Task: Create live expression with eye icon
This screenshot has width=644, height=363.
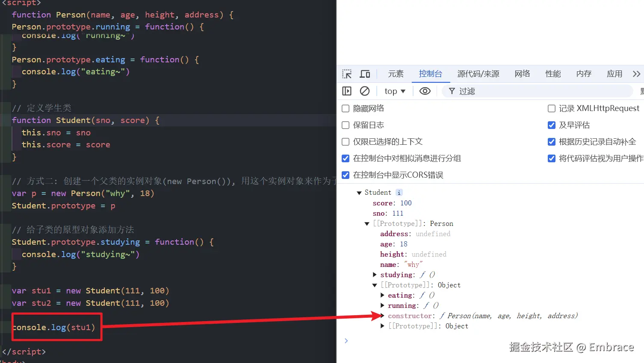Action: click(x=425, y=91)
